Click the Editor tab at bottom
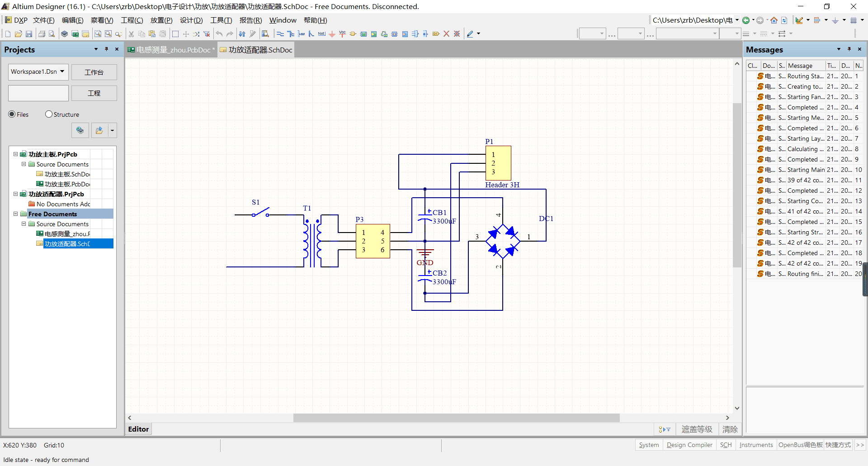Screen dimensions: 868x466 (x=138, y=429)
